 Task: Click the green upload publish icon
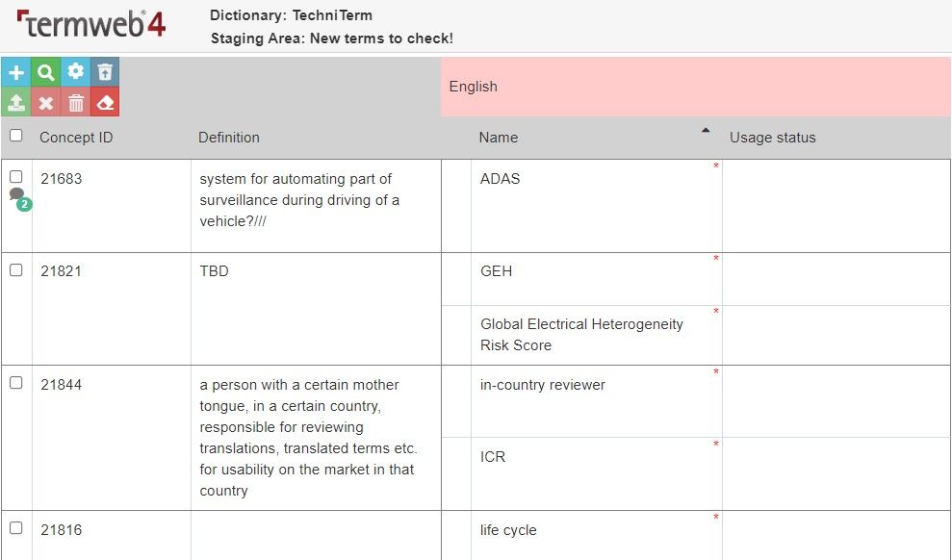coord(15,102)
